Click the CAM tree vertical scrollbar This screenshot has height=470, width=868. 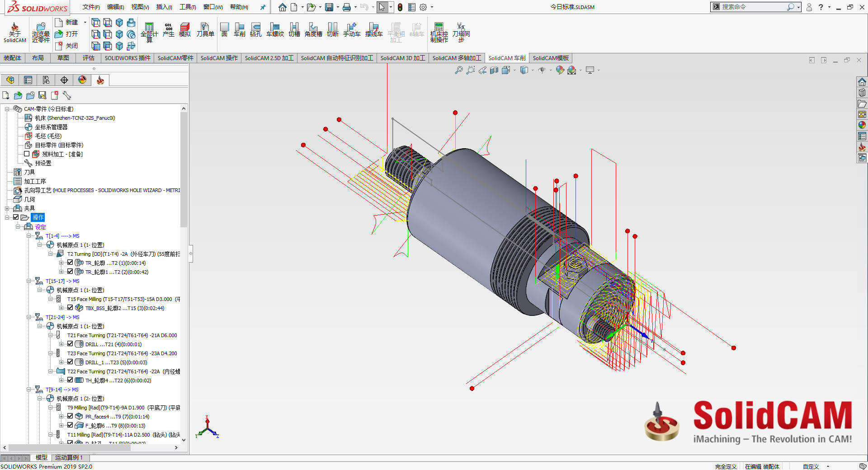pyautogui.click(x=184, y=169)
